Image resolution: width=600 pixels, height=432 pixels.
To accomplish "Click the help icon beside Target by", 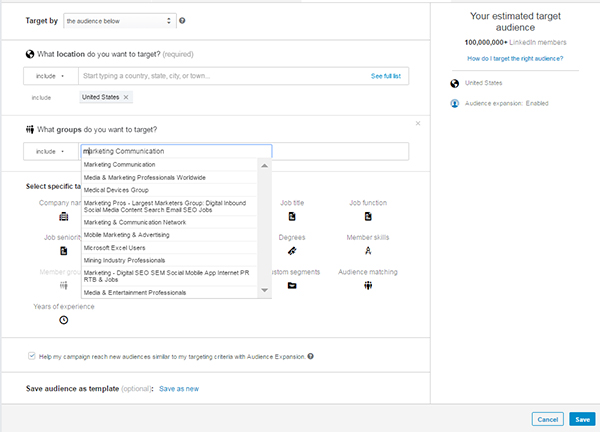I will (x=182, y=20).
